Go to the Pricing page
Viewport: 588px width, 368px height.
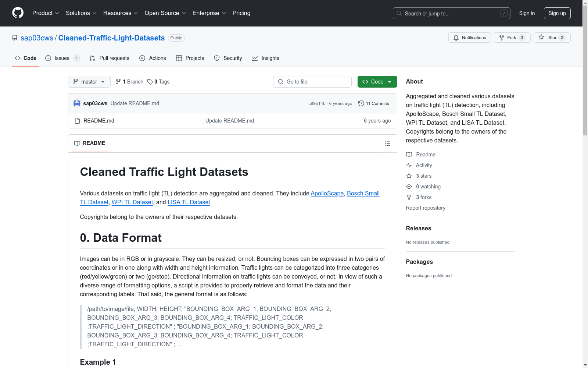(x=241, y=13)
